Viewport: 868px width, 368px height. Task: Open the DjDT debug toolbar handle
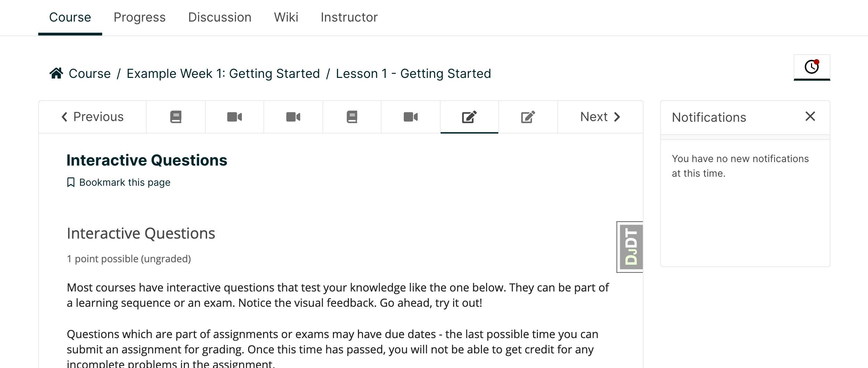point(630,247)
